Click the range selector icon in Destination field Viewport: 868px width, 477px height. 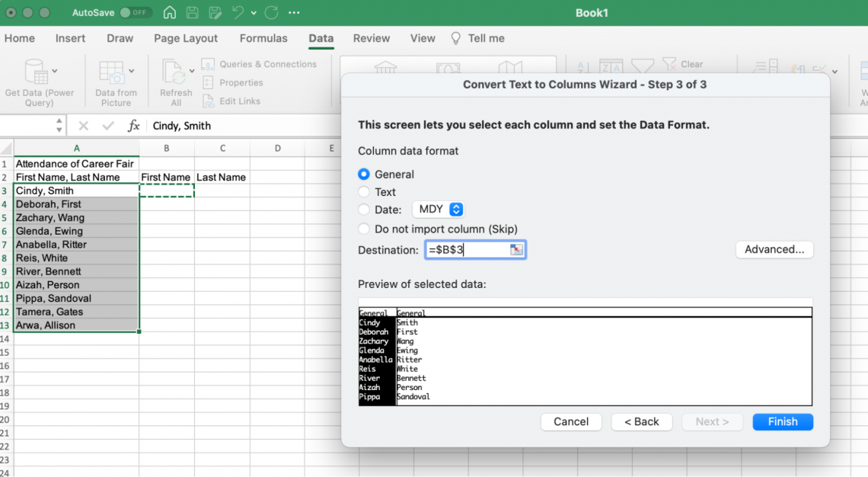pos(516,250)
